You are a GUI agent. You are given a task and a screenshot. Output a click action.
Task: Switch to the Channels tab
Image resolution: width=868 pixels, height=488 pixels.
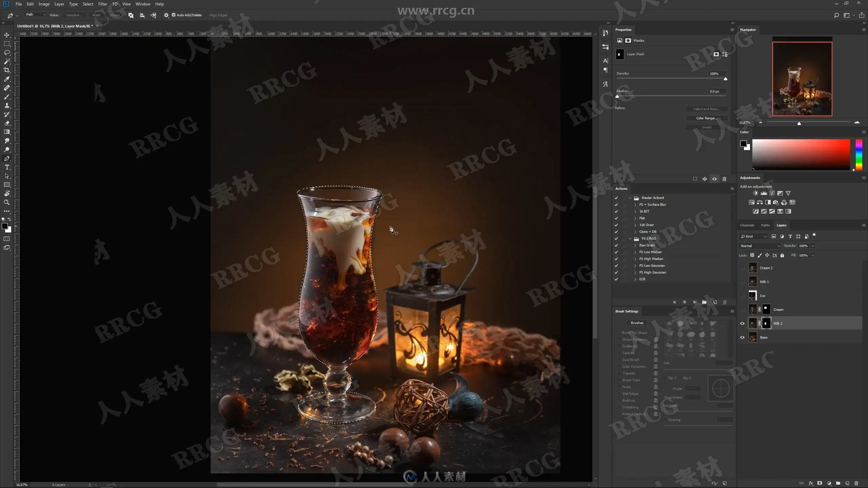pos(747,225)
